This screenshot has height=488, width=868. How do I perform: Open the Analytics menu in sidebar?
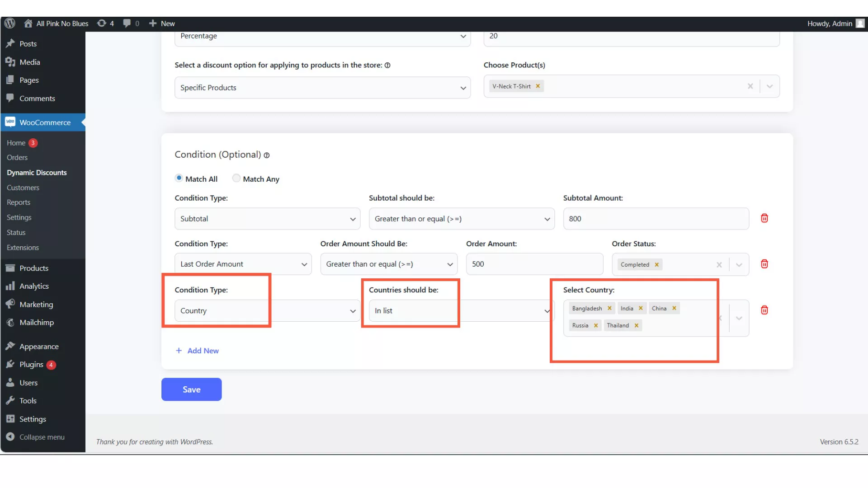[34, 286]
